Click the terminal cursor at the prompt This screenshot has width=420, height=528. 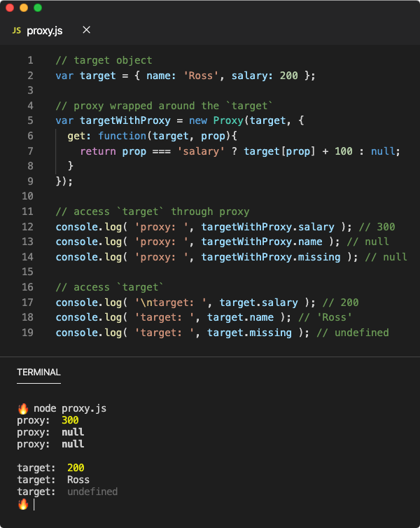[34, 504]
